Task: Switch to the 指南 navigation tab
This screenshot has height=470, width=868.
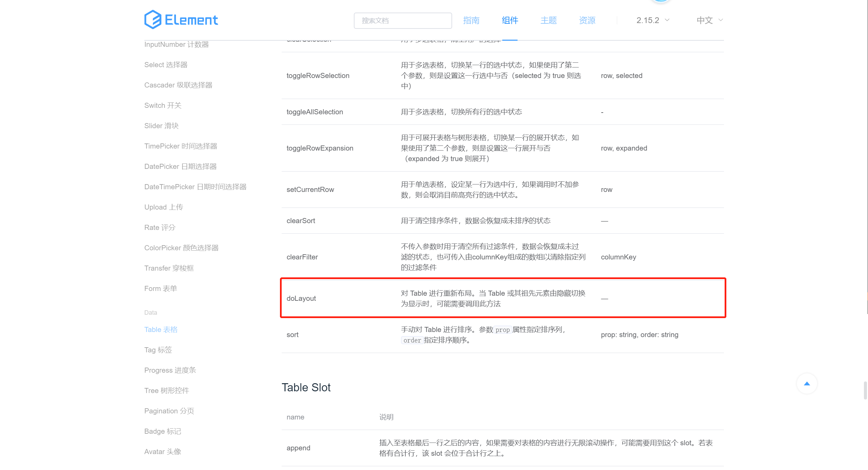Action: pos(471,20)
